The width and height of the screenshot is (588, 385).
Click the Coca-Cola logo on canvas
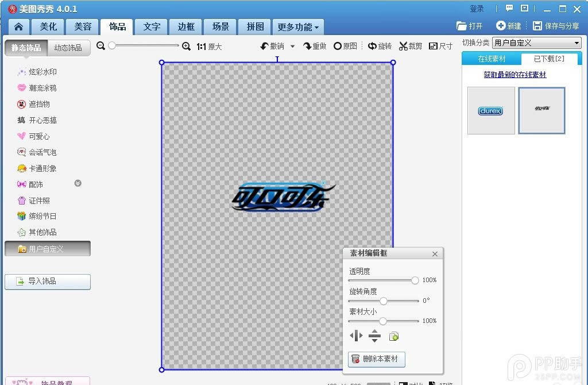click(x=283, y=197)
